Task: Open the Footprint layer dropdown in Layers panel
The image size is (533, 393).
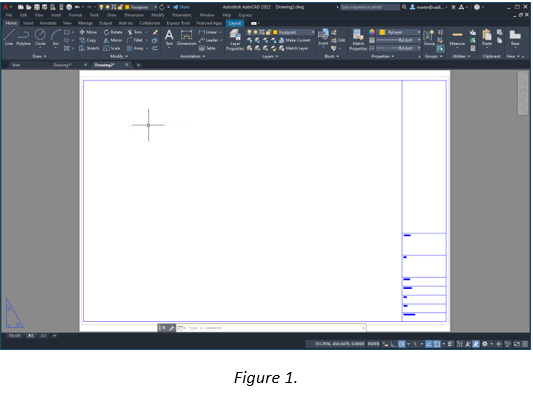Action: 280,32
